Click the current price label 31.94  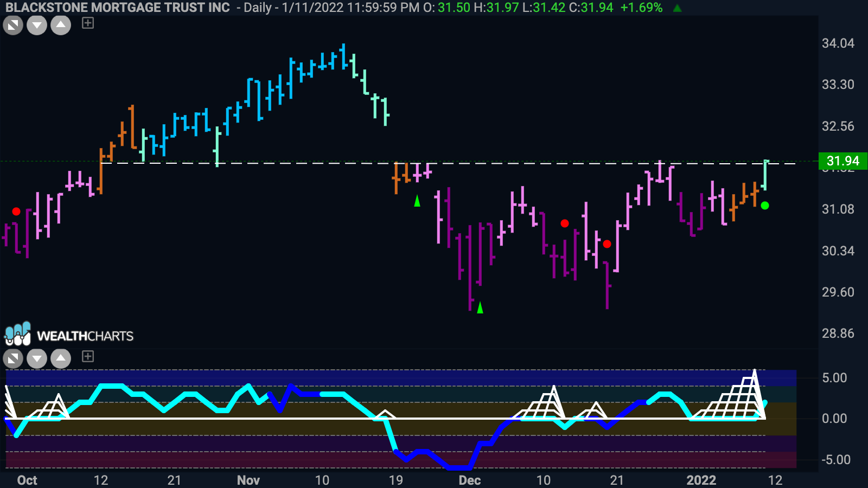click(x=843, y=161)
